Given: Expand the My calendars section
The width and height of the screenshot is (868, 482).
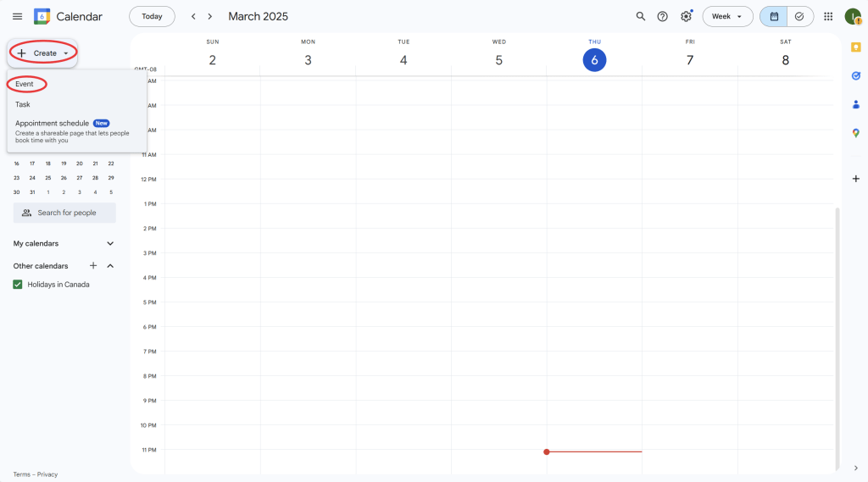Looking at the screenshot, I should (x=110, y=244).
